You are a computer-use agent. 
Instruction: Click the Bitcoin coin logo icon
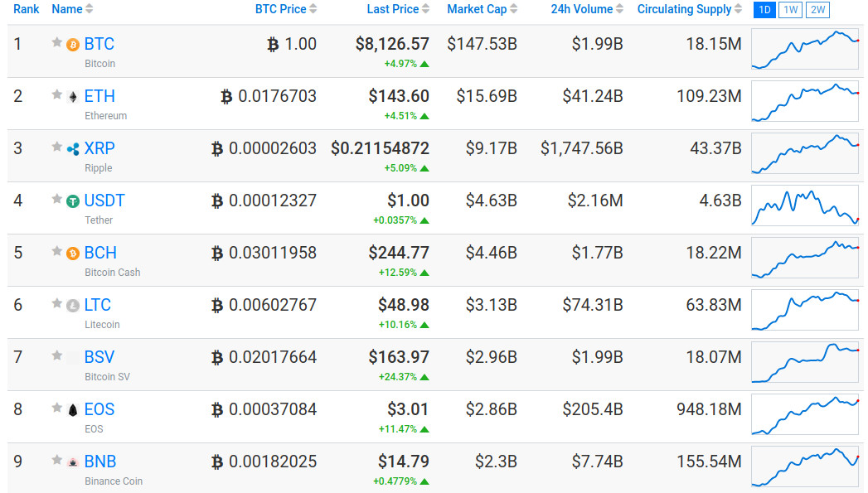coord(72,45)
